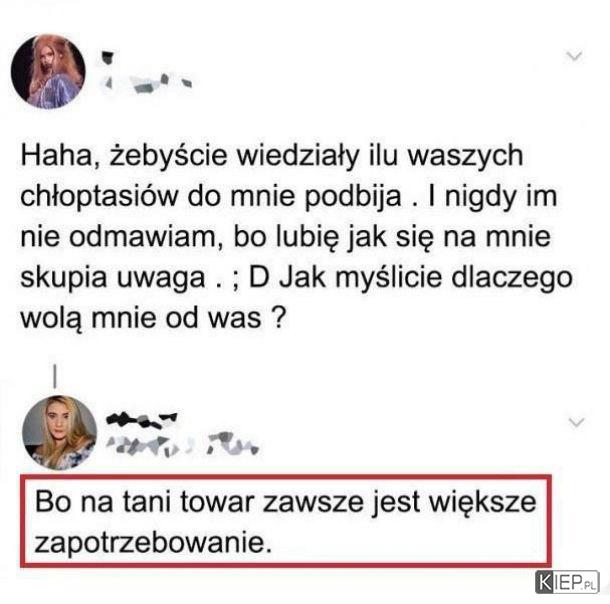Click the question 'wolą mnie od was ?'
The image size is (610, 604).
tap(153, 318)
